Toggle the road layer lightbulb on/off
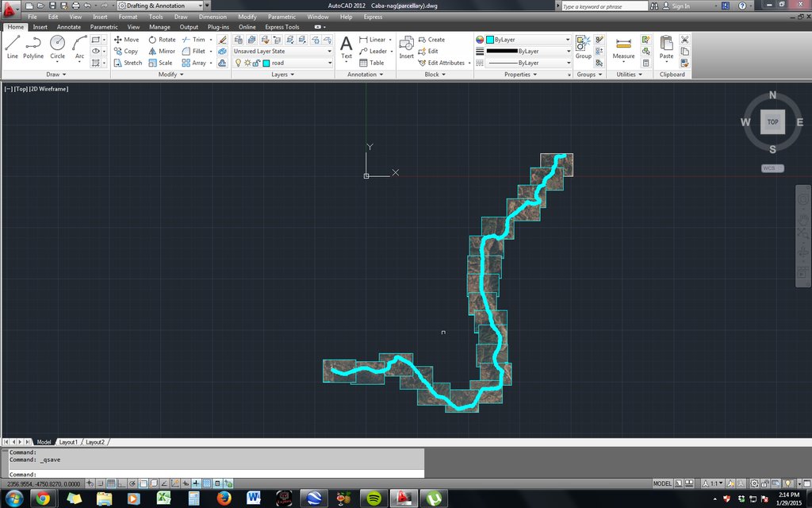Viewport: 812px width, 508px height. (237, 63)
